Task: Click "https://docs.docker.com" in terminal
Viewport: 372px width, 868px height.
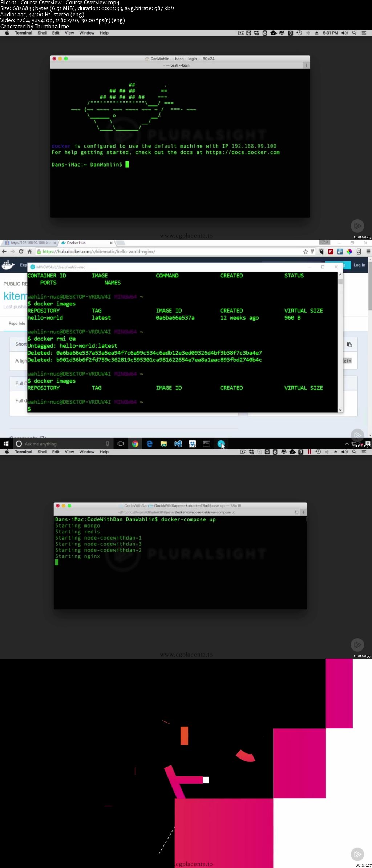Action: 243,152
